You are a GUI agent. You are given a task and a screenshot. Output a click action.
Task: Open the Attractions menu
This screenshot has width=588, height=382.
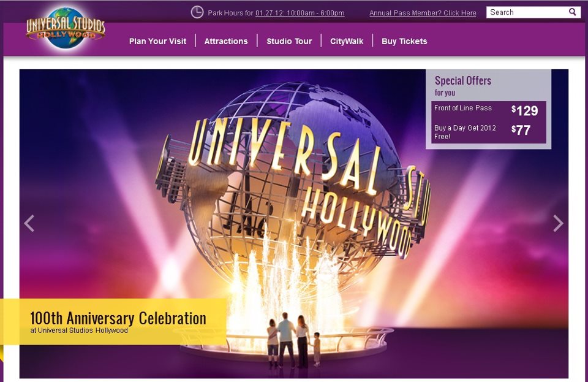click(226, 41)
